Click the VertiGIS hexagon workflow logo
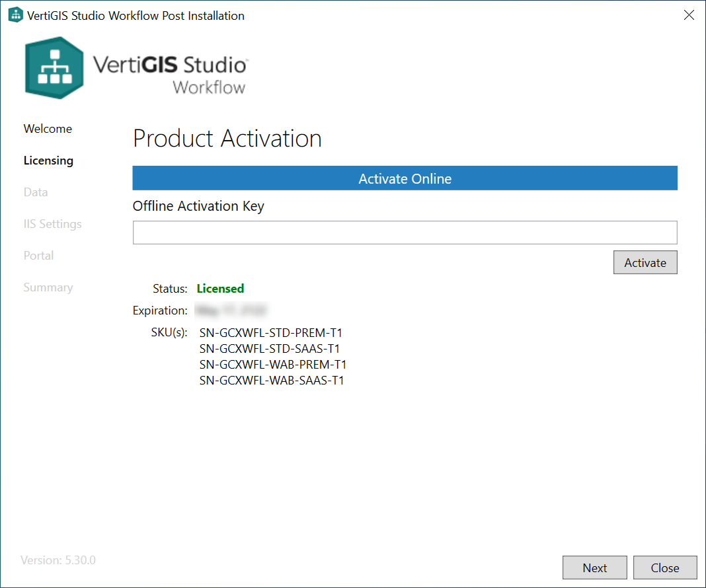The width and height of the screenshot is (706, 588). click(x=54, y=68)
